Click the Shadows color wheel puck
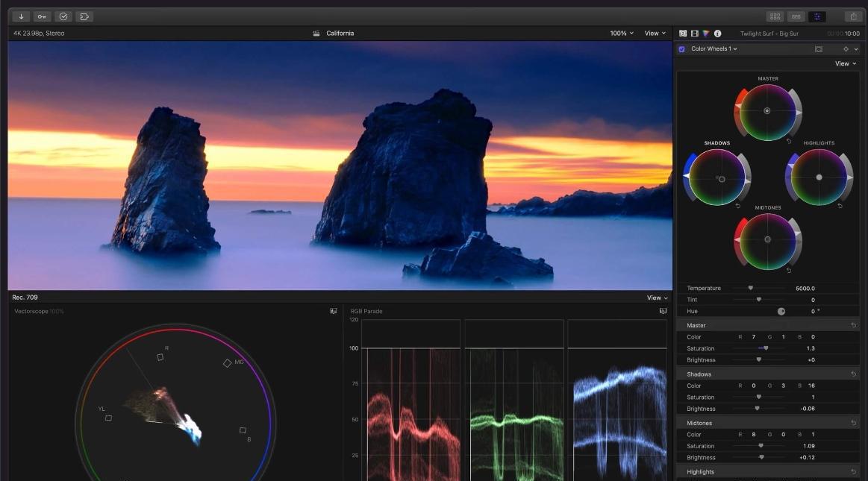 [x=721, y=179]
